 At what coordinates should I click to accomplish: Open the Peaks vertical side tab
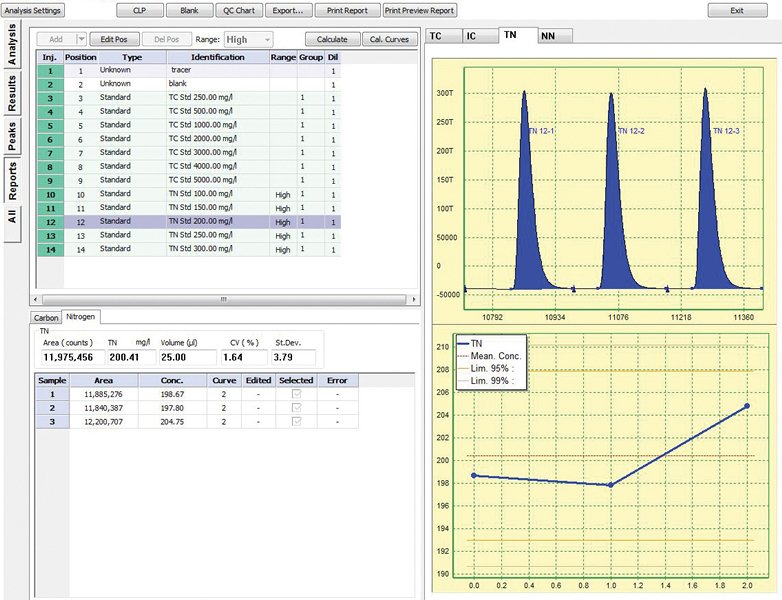13,137
